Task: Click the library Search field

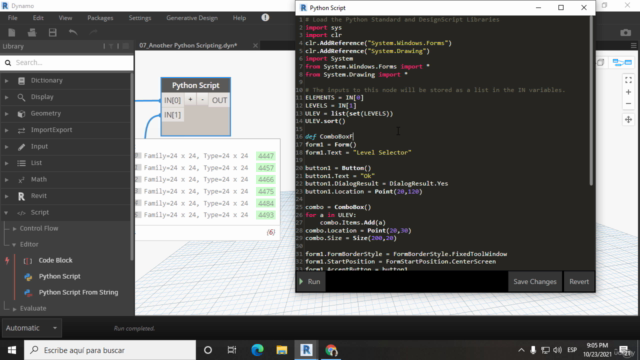Action: coord(67,62)
